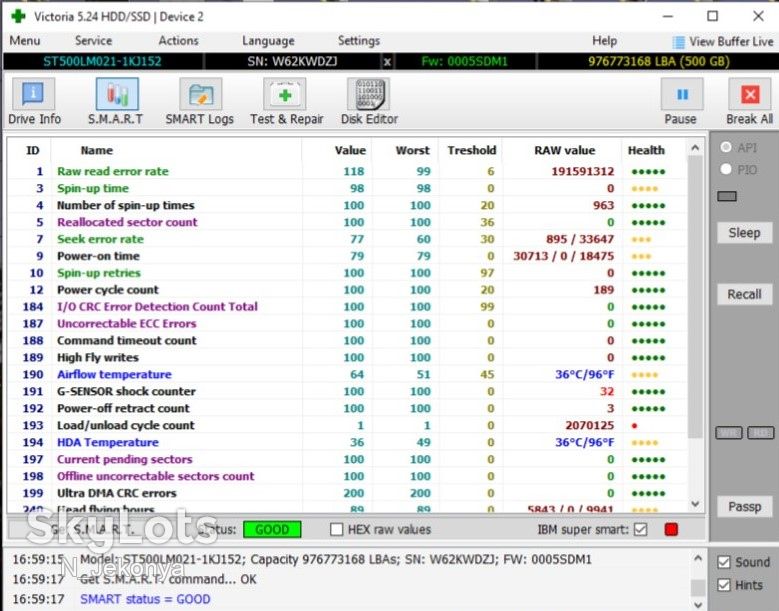Select the API radio button
This screenshot has height=611, width=779.
[726, 147]
